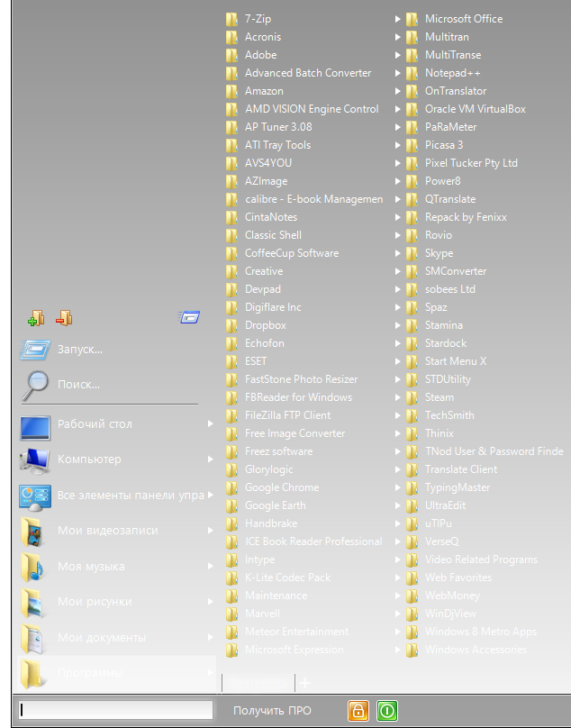Expand the Программы submenu arrow

pos(210,672)
